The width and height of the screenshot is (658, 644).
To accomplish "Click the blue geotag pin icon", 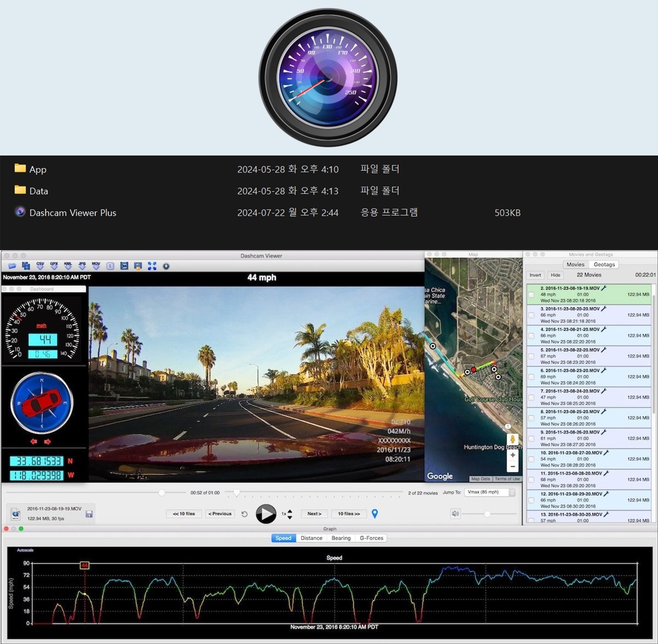I will (375, 514).
